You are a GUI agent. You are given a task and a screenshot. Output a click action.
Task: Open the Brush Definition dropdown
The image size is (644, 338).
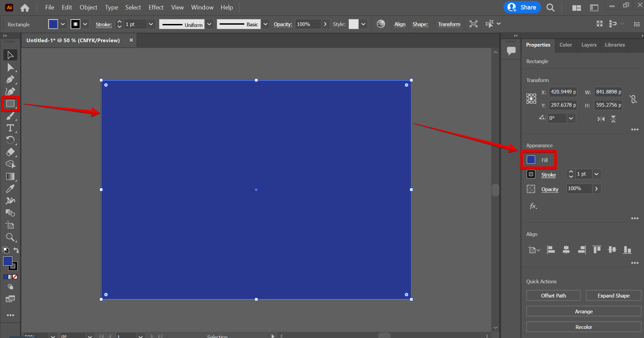pos(266,24)
